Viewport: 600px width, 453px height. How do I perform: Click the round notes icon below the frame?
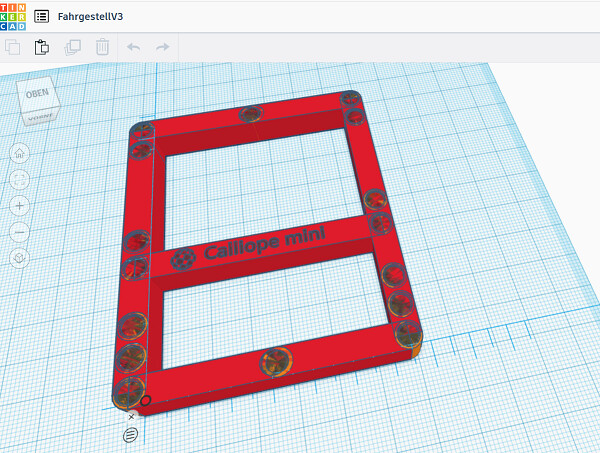click(x=130, y=435)
